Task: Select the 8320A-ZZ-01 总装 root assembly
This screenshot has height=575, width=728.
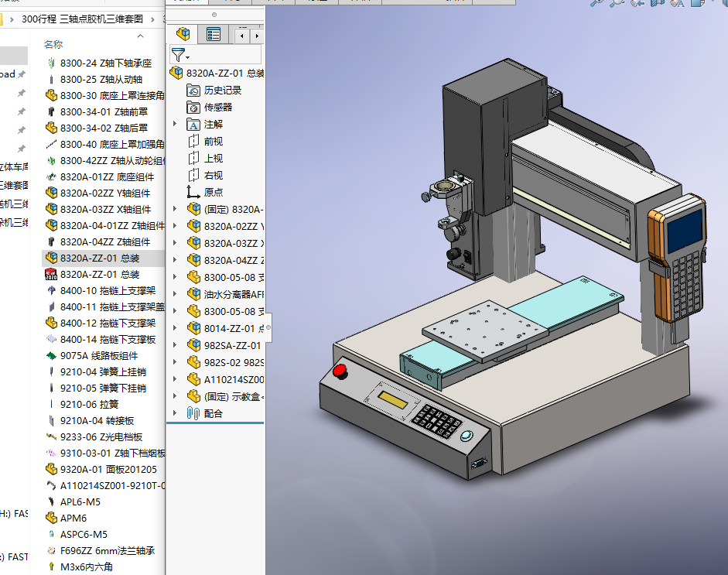Action: [224, 74]
